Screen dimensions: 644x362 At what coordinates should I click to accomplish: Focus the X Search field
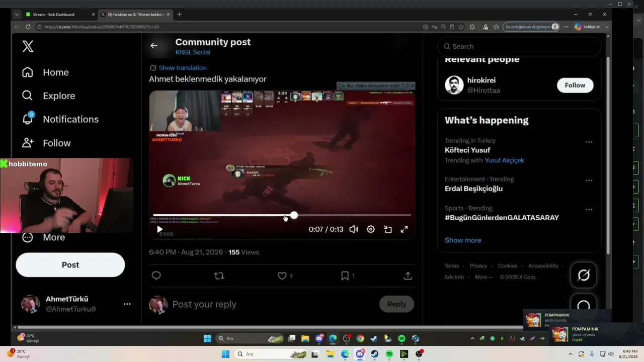pyautogui.click(x=519, y=46)
